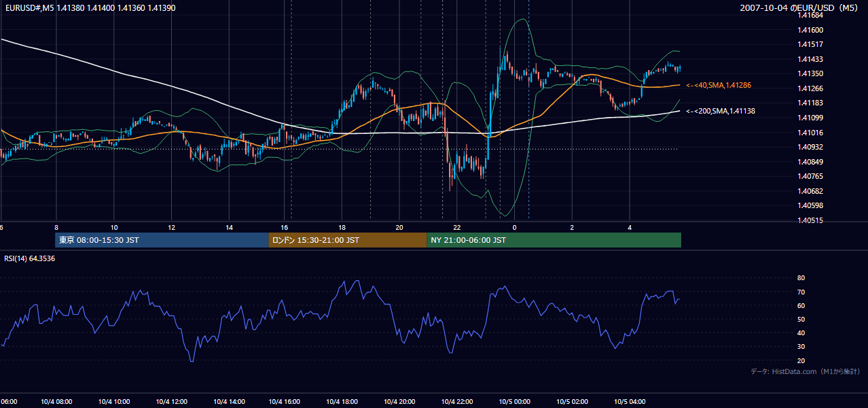Click the 10/4 08:00 bottom time label
Viewport: 868px width, 408px height.
pyautogui.click(x=56, y=402)
